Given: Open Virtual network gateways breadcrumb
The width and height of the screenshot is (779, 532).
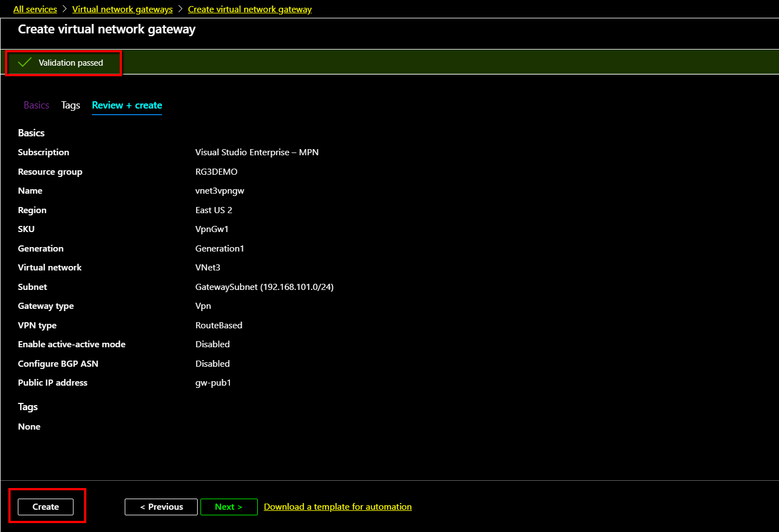Looking at the screenshot, I should (123, 9).
